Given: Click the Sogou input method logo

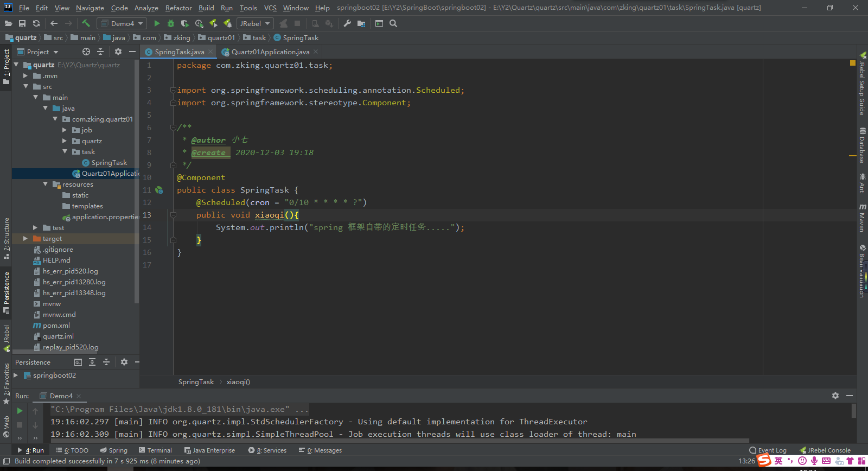Looking at the screenshot, I should pos(764,461).
